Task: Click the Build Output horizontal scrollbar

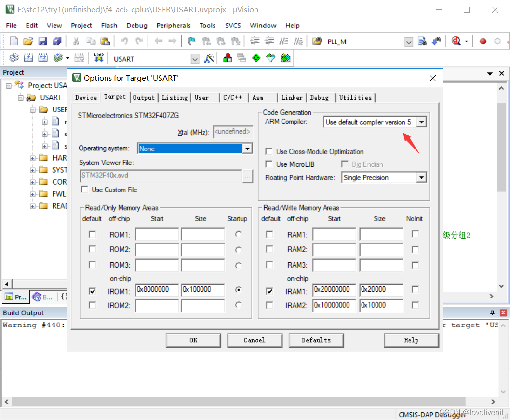Action: pyautogui.click(x=239, y=402)
